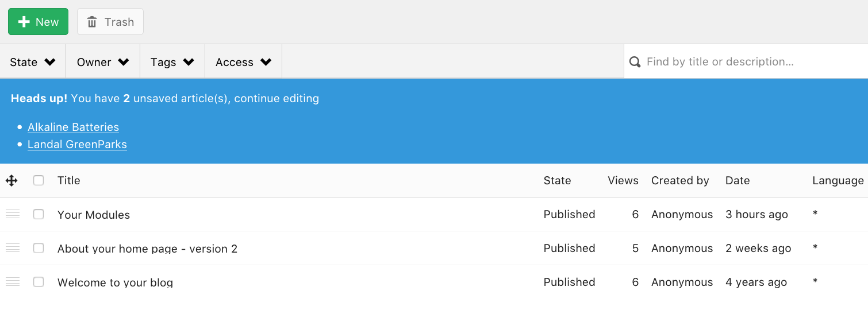Open the Owner filter dropdown
Viewport: 868px width, 310px height.
103,62
